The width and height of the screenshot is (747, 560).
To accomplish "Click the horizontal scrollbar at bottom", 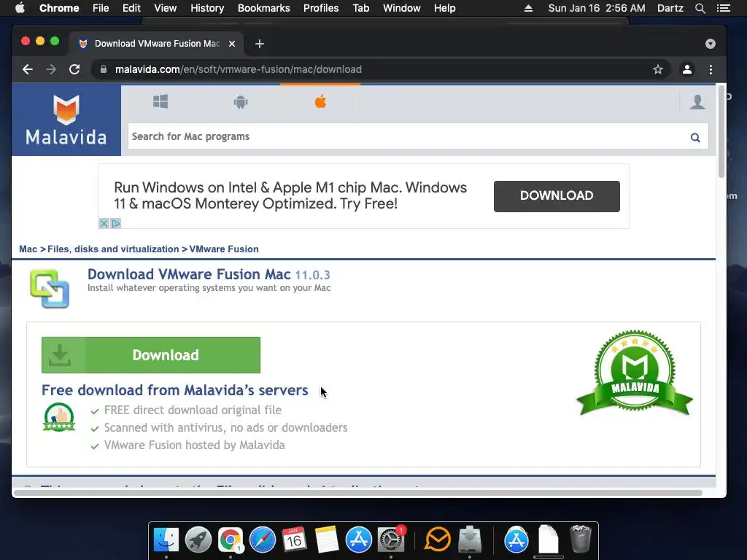I will click(x=358, y=493).
